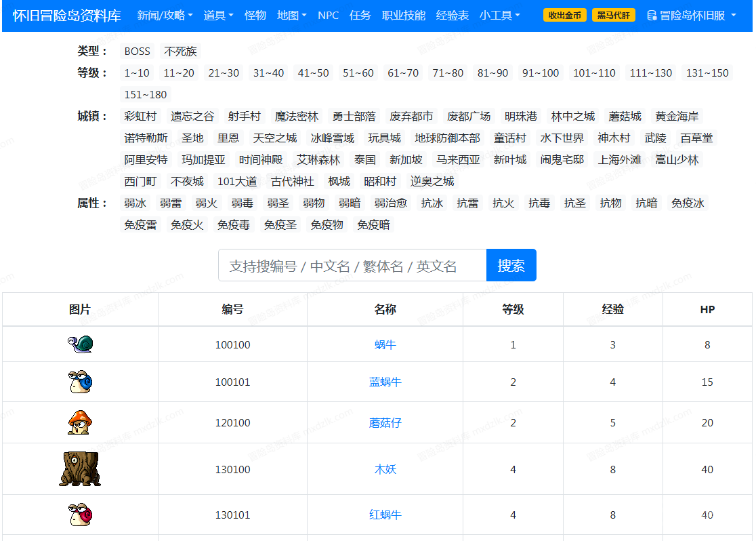Viewport: 756px width, 541px height.
Task: Filter by attribute 免疫毒
Action: [x=233, y=225]
